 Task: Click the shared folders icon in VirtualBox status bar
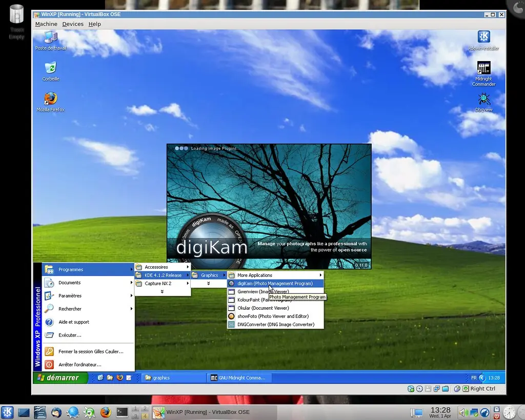pos(445,389)
